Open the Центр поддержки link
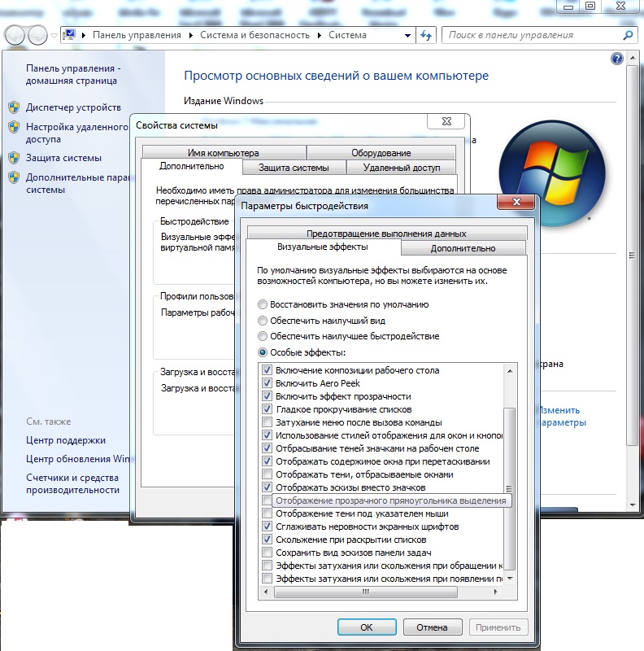This screenshot has width=644, height=651. coord(66,440)
